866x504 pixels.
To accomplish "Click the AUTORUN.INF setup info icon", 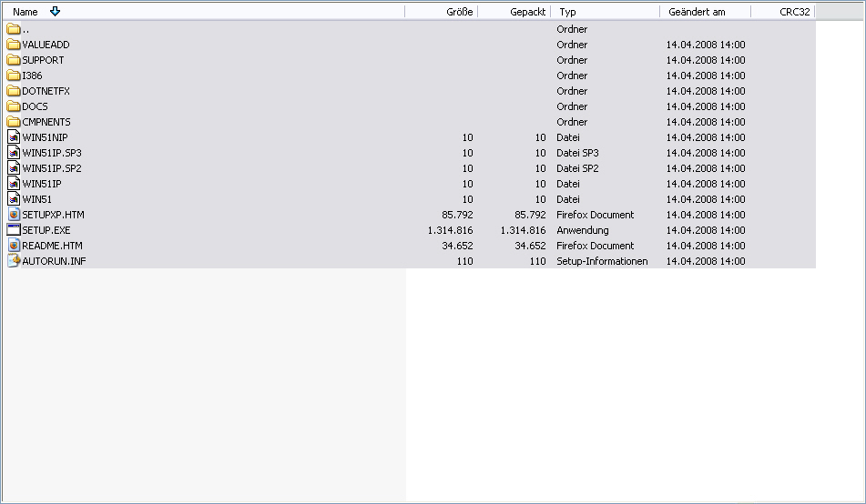I will pyautogui.click(x=14, y=261).
